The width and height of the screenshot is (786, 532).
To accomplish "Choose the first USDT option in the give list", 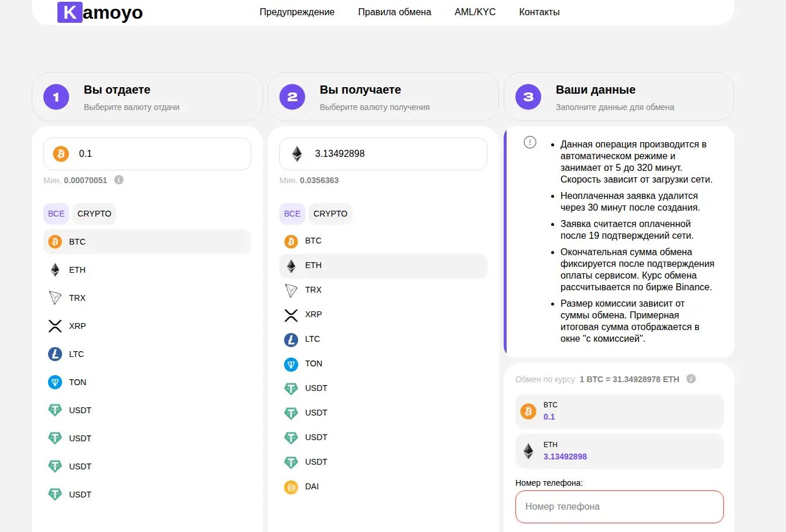I will (80, 410).
